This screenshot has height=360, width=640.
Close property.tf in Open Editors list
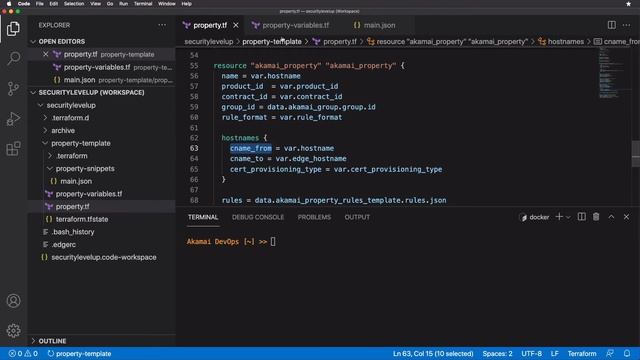[46, 54]
